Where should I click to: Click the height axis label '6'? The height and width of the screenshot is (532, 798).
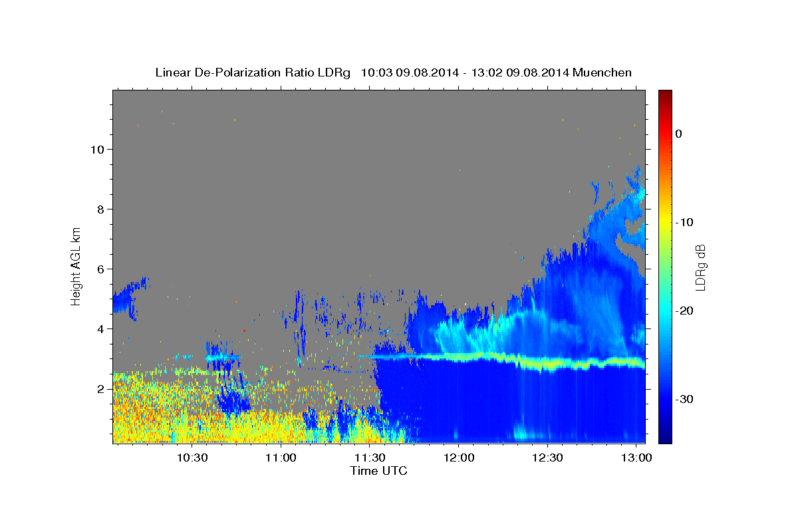(100, 269)
